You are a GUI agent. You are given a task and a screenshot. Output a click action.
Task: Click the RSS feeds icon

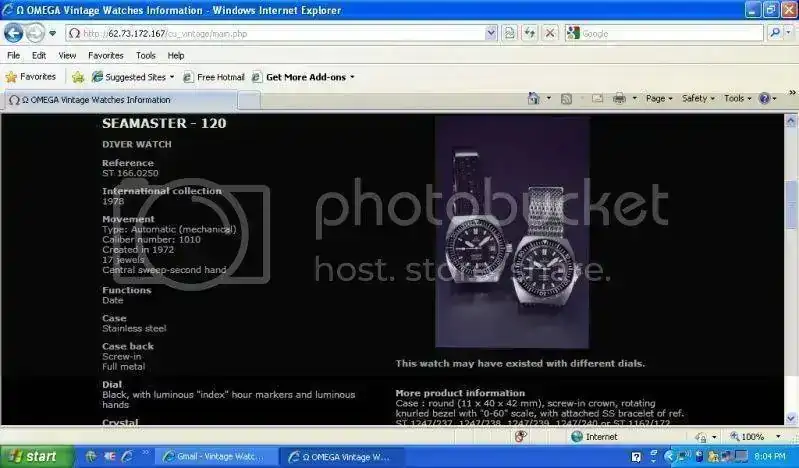(x=566, y=98)
